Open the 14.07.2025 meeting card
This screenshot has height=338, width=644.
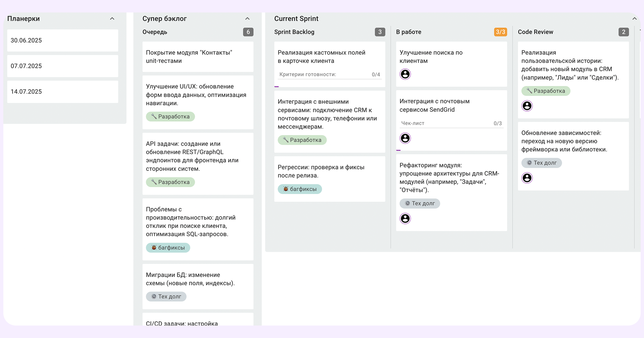click(62, 92)
